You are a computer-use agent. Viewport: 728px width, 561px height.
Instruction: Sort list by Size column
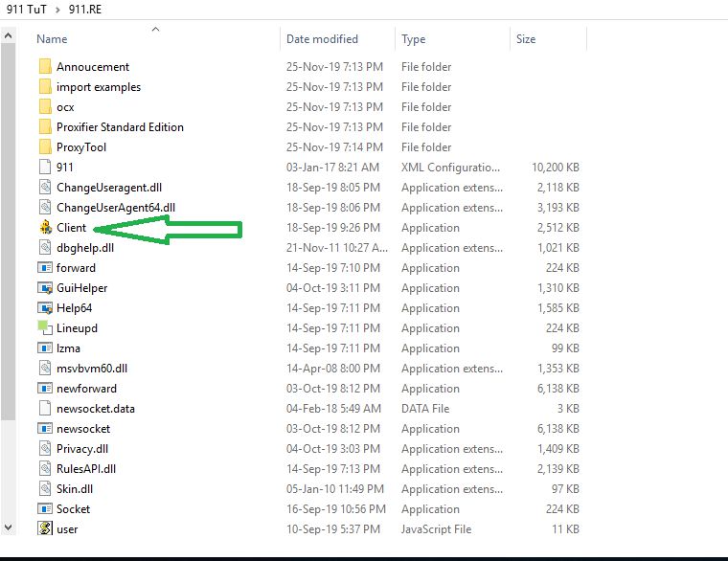click(x=526, y=39)
